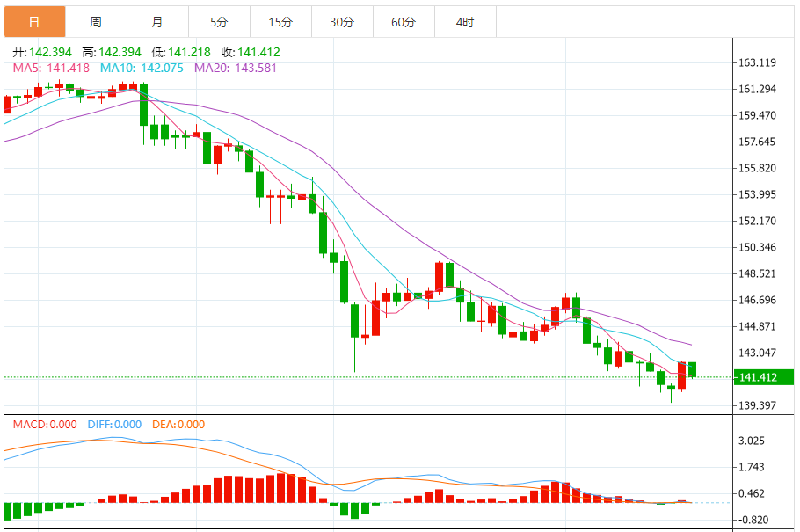This screenshot has width=800, height=532.
Task: Select the last red candlestick near the current price
Action: [x=681, y=375]
